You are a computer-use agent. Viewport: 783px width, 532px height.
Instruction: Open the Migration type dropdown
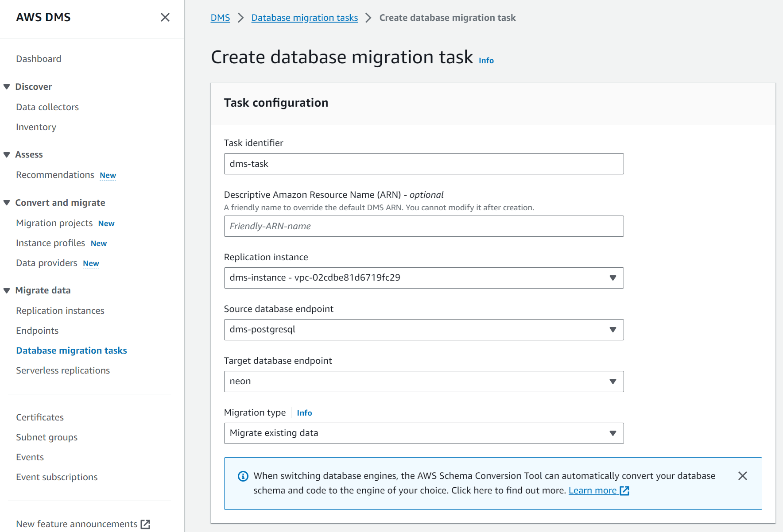(x=612, y=433)
